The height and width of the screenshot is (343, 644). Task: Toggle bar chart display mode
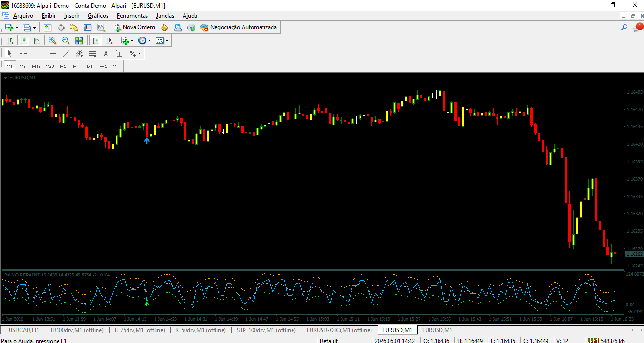pyautogui.click(x=10, y=40)
